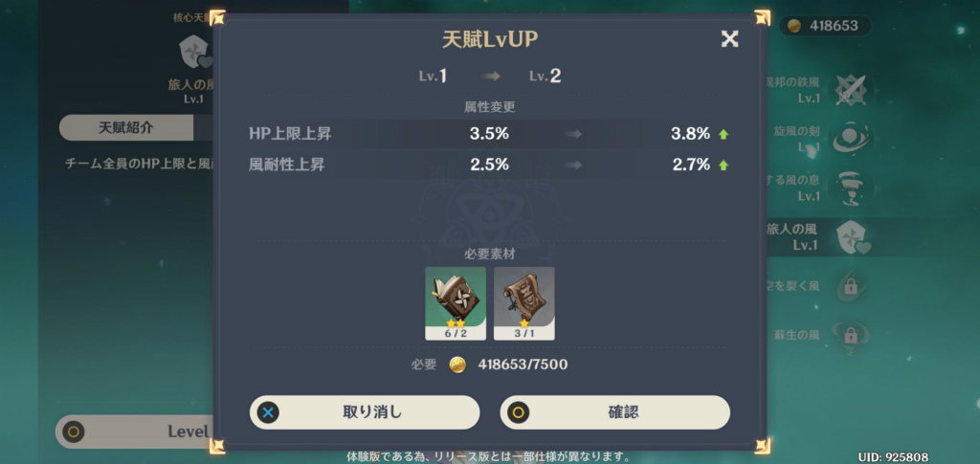
Task: Close the 天賦LvUP dialog with X
Action: coord(729,38)
